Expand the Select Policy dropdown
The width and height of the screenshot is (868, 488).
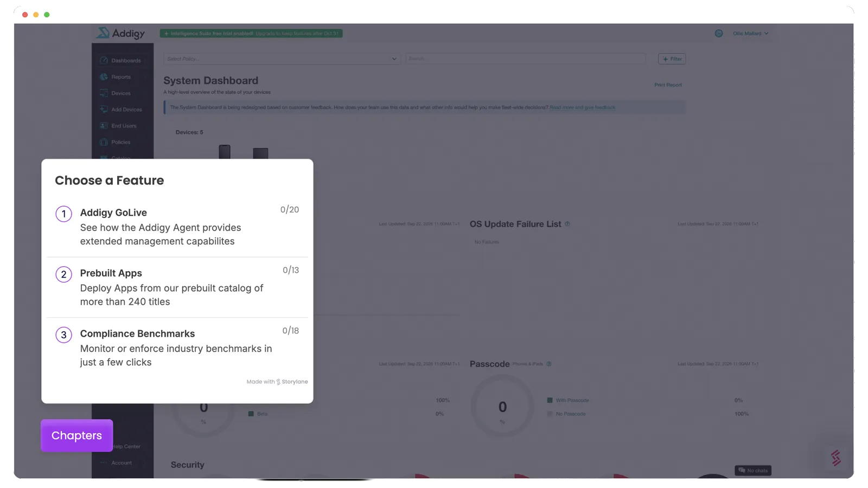282,59
